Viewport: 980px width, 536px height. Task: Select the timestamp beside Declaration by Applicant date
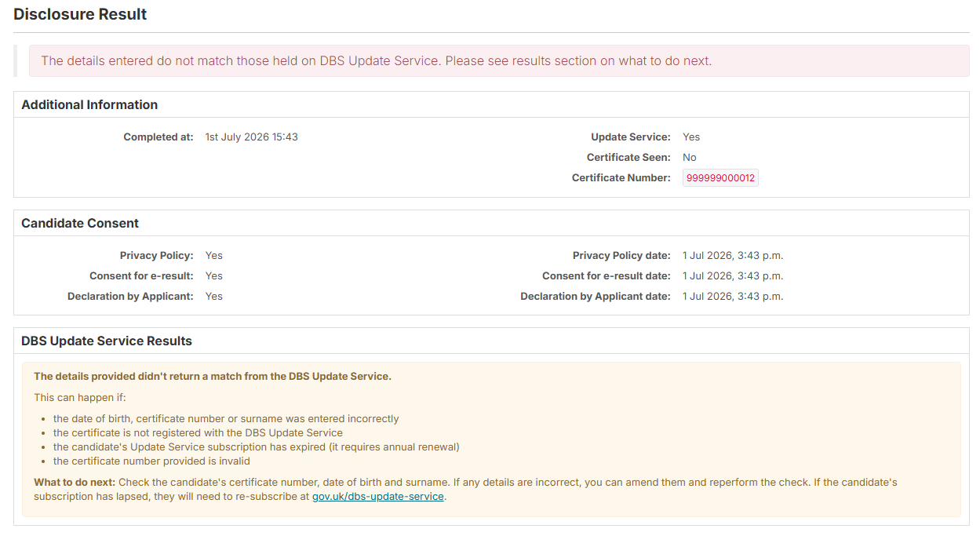coord(733,297)
